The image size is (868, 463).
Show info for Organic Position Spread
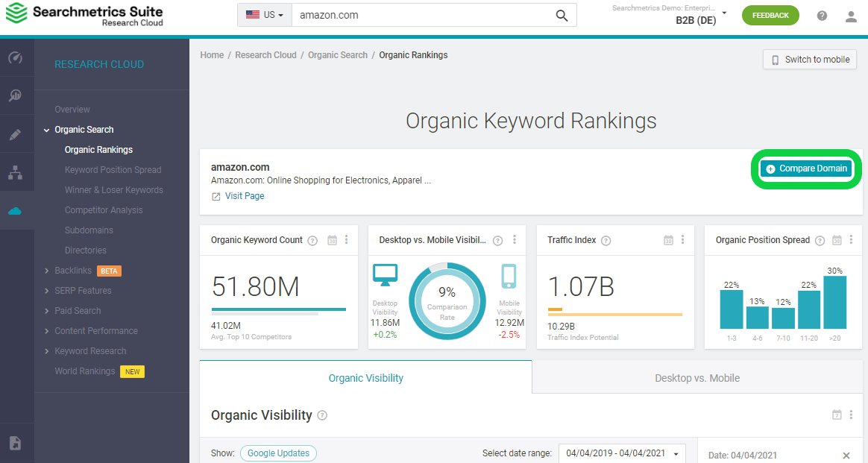coord(820,241)
